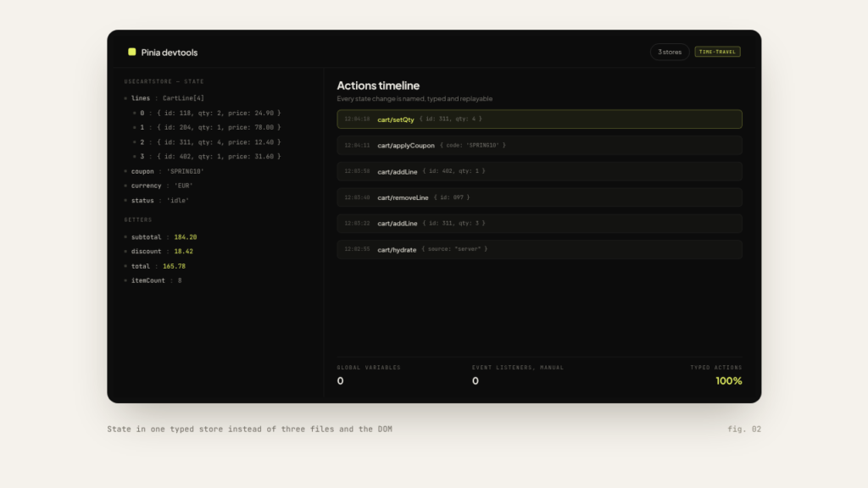
Task: Select the status 'idle' state row
Action: pyautogui.click(x=157, y=200)
